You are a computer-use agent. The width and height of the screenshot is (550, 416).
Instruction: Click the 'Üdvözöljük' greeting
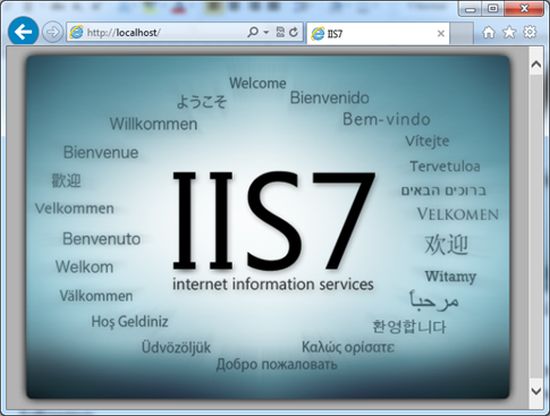tap(176, 347)
